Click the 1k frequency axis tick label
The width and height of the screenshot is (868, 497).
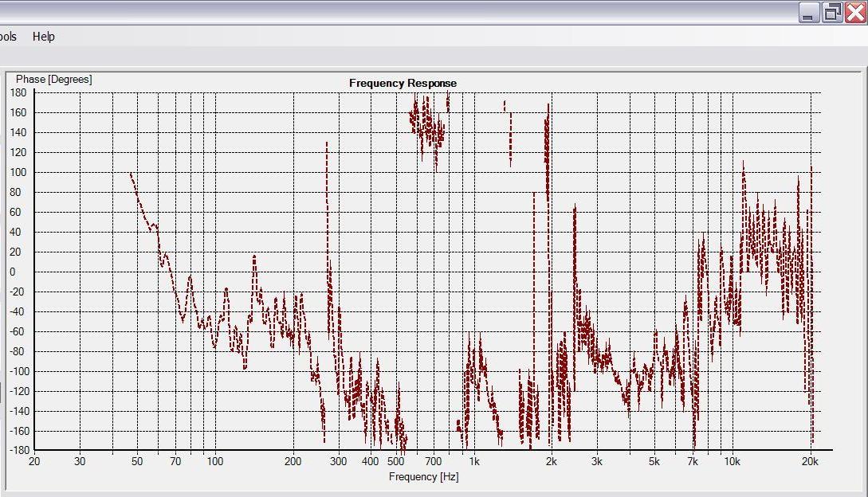click(474, 461)
